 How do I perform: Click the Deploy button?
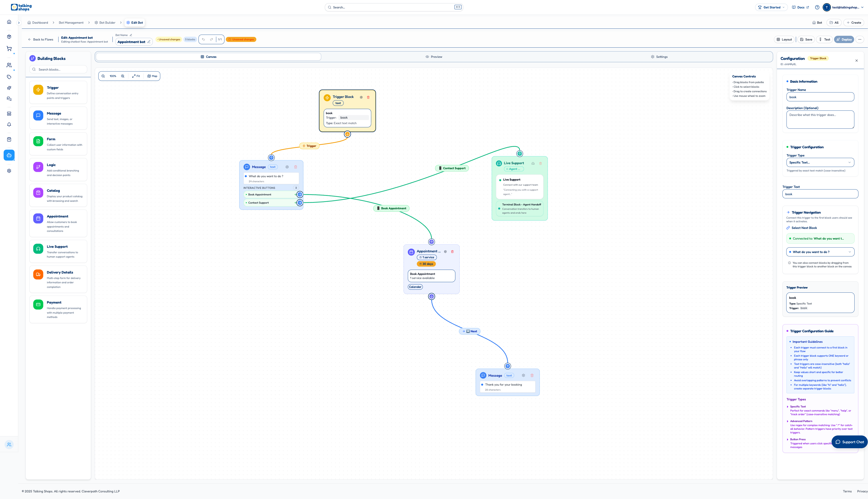pos(844,39)
